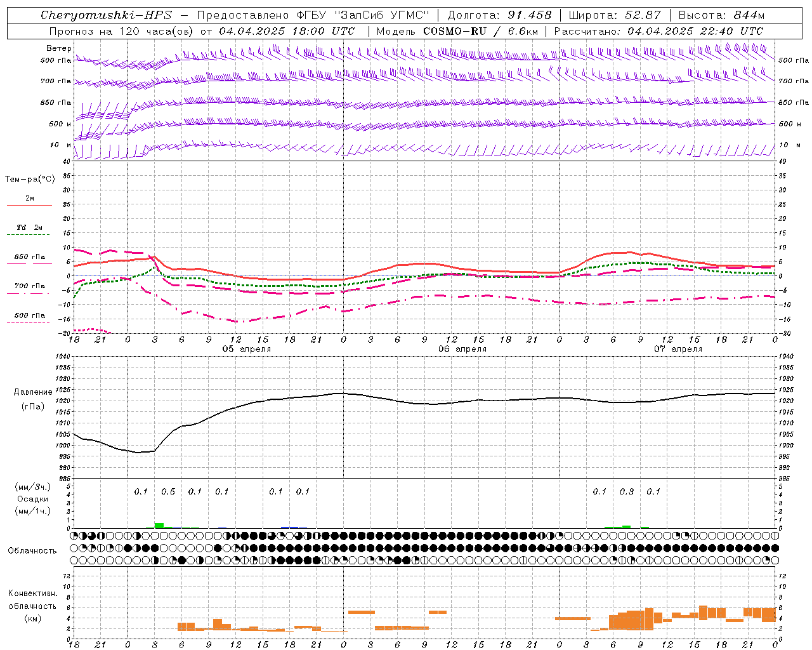Viewport: 812px width, 650px height.
Task: Click the Модель COSMO-RU / 6.6км label
Action: pos(457,30)
